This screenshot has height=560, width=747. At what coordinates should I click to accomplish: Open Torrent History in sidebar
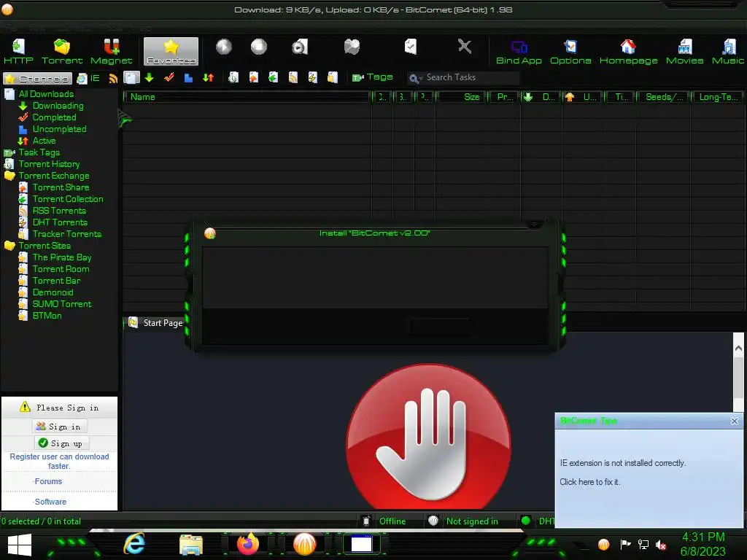(49, 164)
